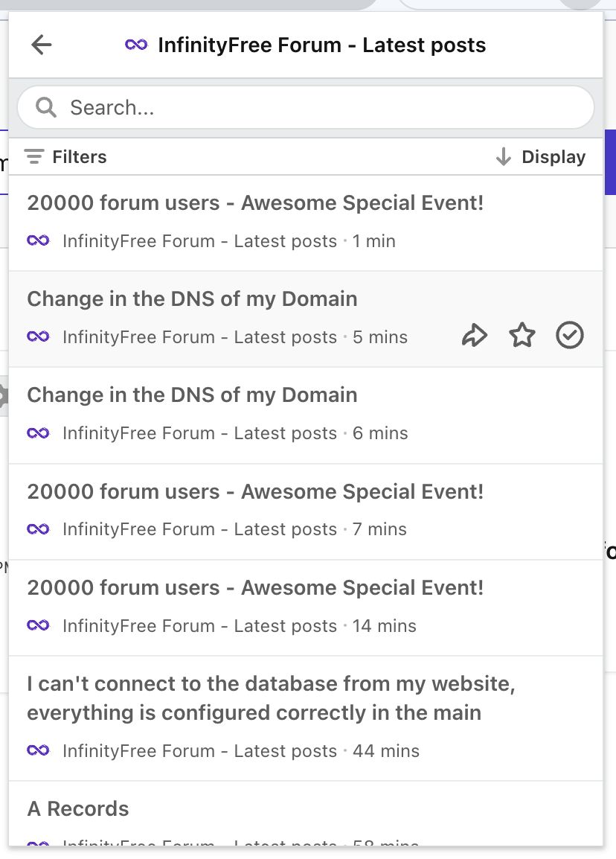This screenshot has width=616, height=859.
Task: Click feed source label under 44 mins post
Action: tap(199, 751)
